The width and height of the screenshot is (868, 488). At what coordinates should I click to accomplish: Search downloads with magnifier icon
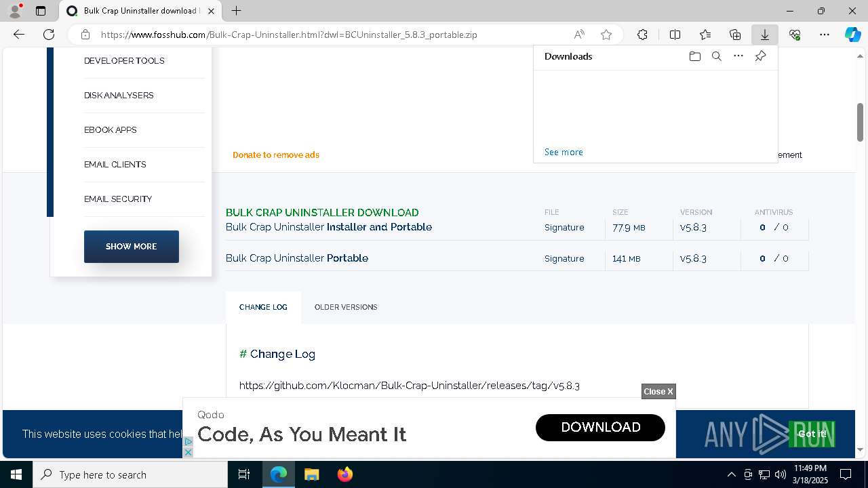click(716, 56)
